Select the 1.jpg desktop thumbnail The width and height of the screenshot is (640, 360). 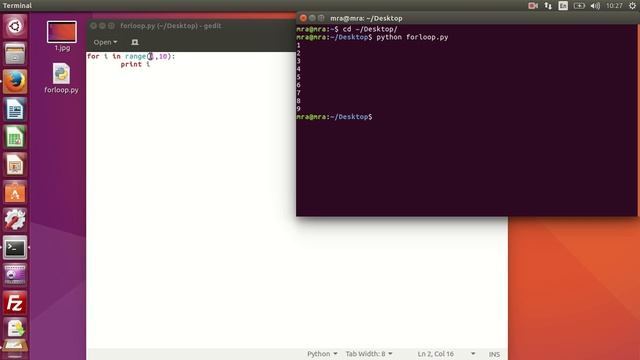(62, 32)
